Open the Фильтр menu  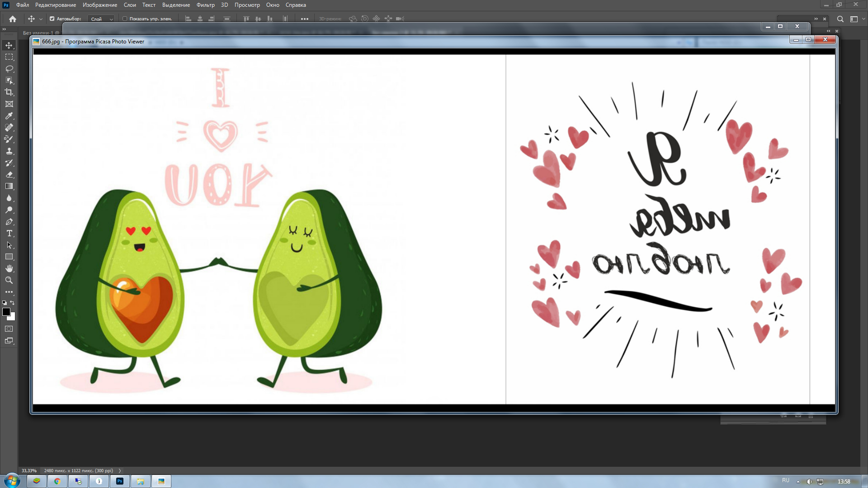[x=206, y=5]
